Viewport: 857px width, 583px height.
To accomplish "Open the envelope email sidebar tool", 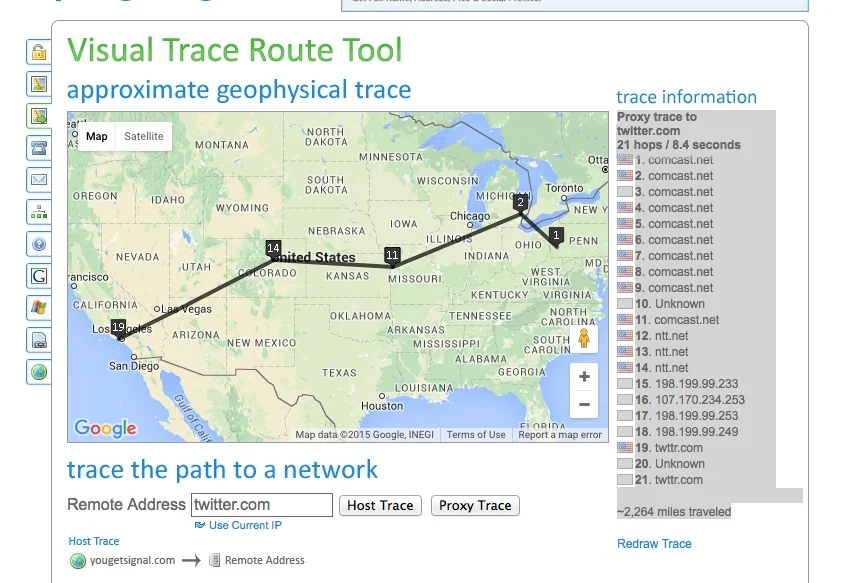I will coord(39,180).
